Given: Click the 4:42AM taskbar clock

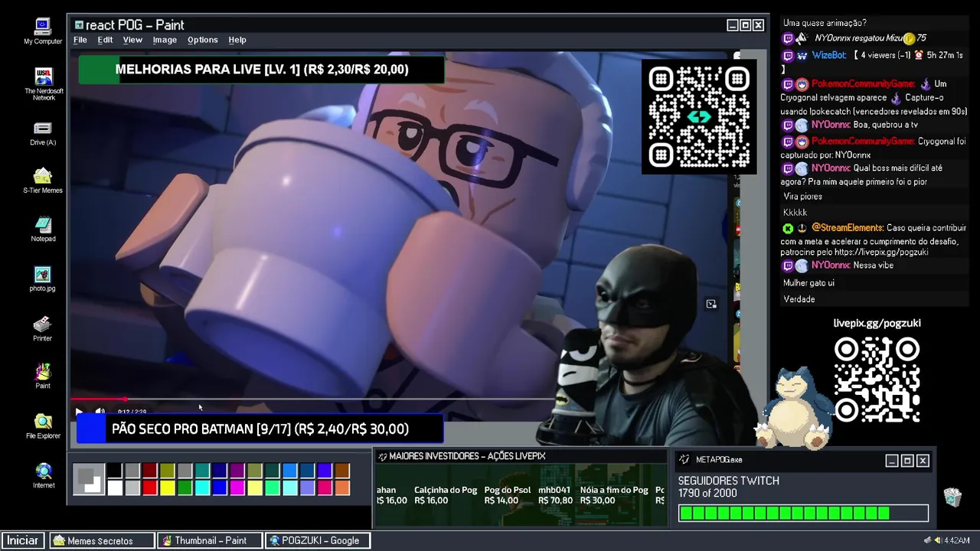Looking at the screenshot, I should point(956,540).
